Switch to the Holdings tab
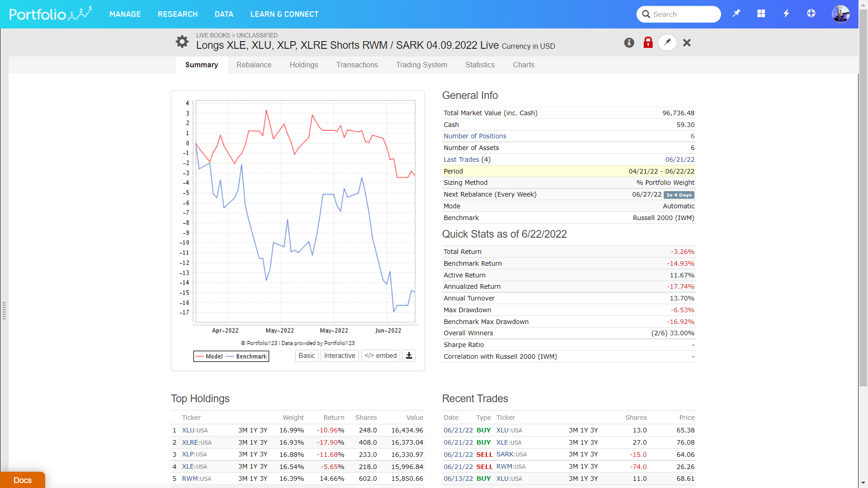Viewport: 868px width, 488px height. pos(304,65)
